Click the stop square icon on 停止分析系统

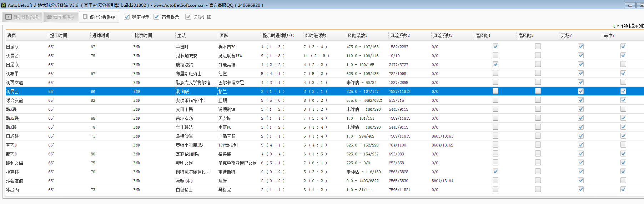click(85, 17)
